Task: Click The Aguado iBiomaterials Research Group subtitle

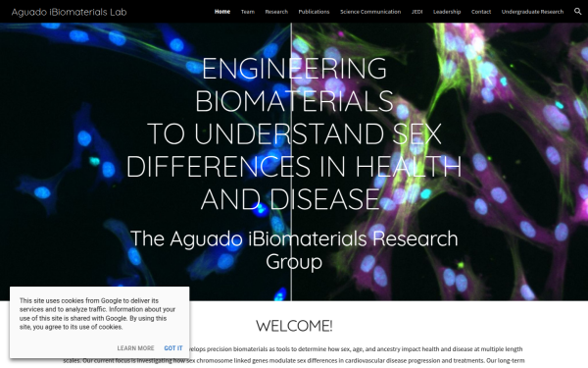Action: tap(294, 249)
